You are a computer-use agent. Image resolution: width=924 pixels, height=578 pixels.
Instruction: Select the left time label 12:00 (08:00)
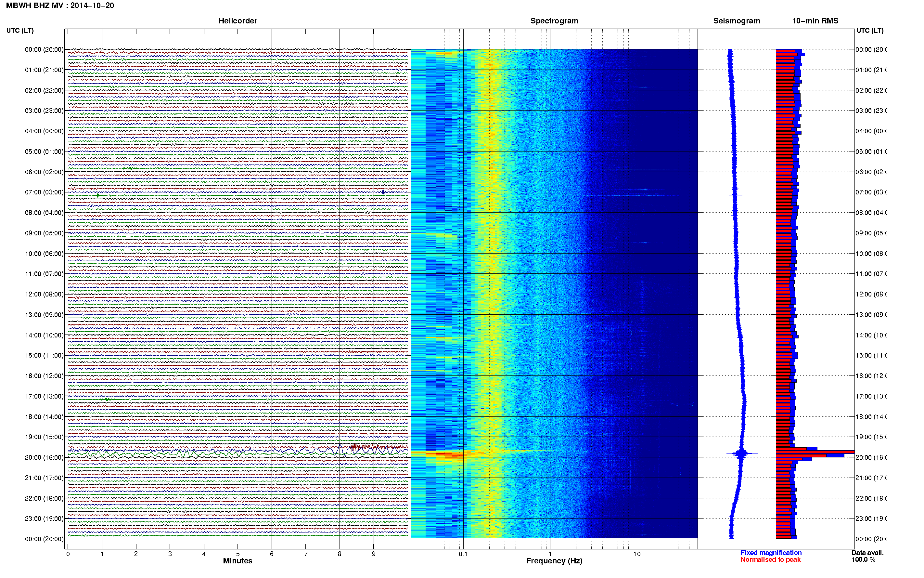coord(44,294)
